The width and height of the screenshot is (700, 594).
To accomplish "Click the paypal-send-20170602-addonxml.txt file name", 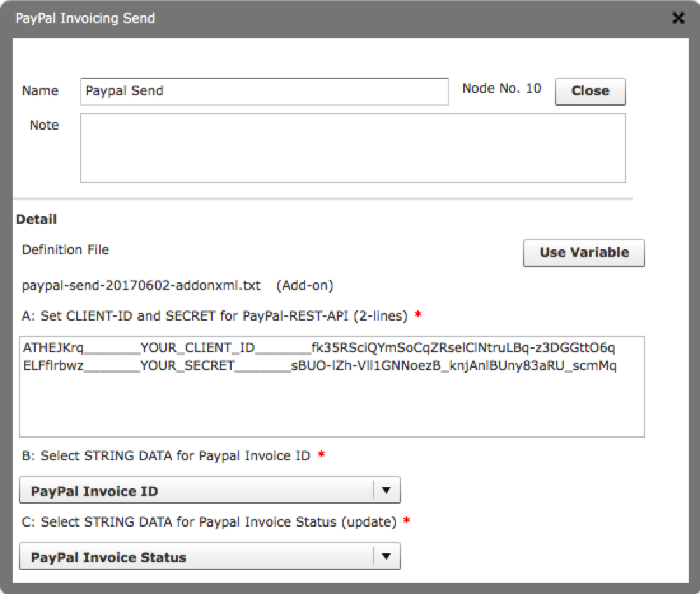I will (x=141, y=286).
